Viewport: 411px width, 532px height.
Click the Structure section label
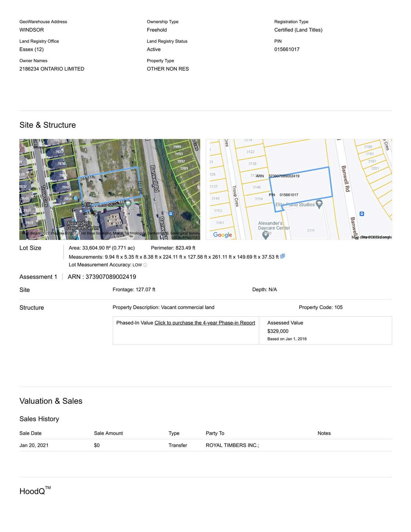32,308
